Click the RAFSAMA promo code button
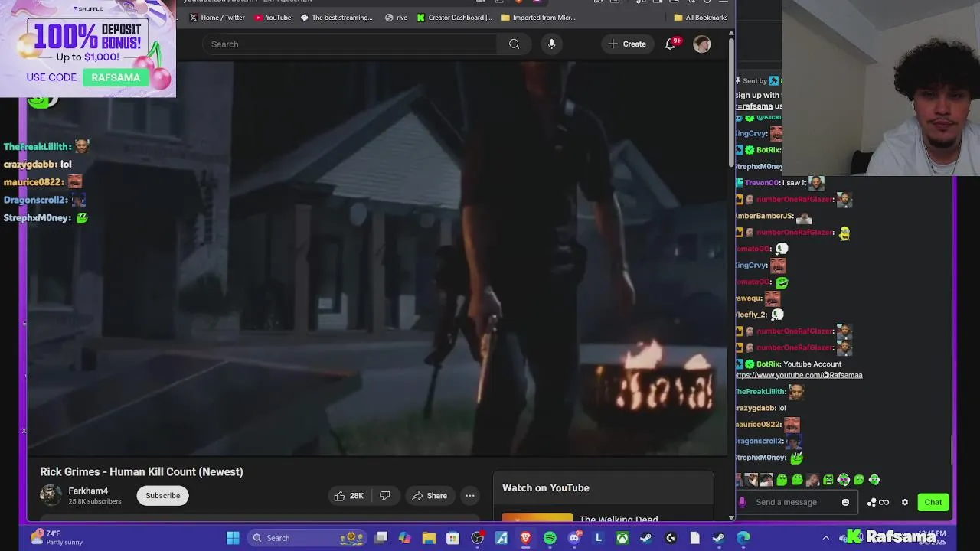The height and width of the screenshot is (551, 980). tap(116, 77)
